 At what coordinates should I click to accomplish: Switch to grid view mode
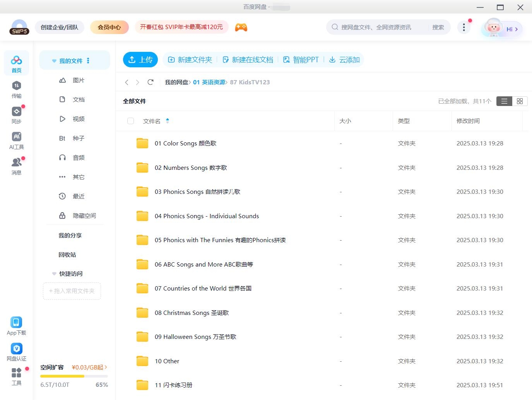(x=520, y=101)
